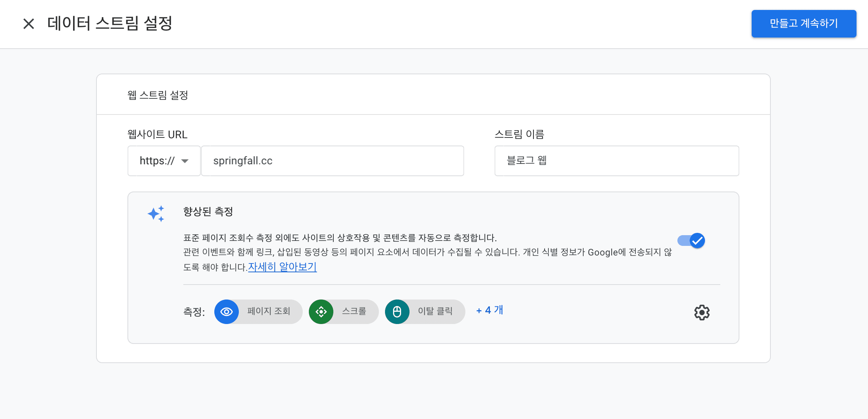Click the eye icon for 페이지 조회 measurement
Screen dimensions: 868x419
227,312
